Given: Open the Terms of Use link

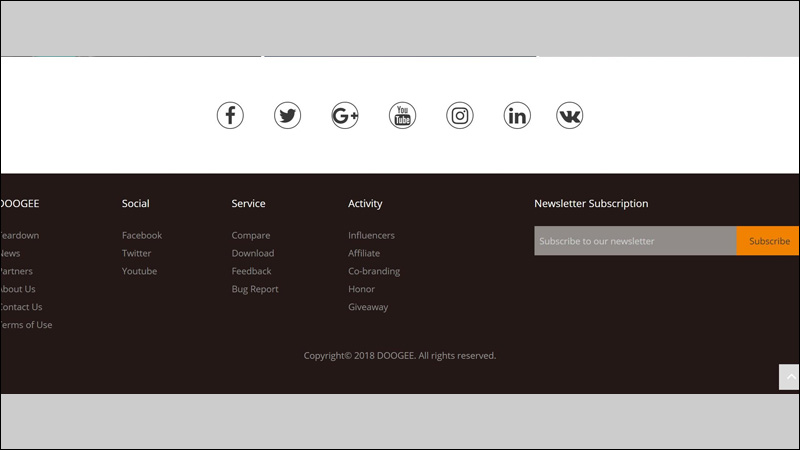Looking at the screenshot, I should click(26, 324).
